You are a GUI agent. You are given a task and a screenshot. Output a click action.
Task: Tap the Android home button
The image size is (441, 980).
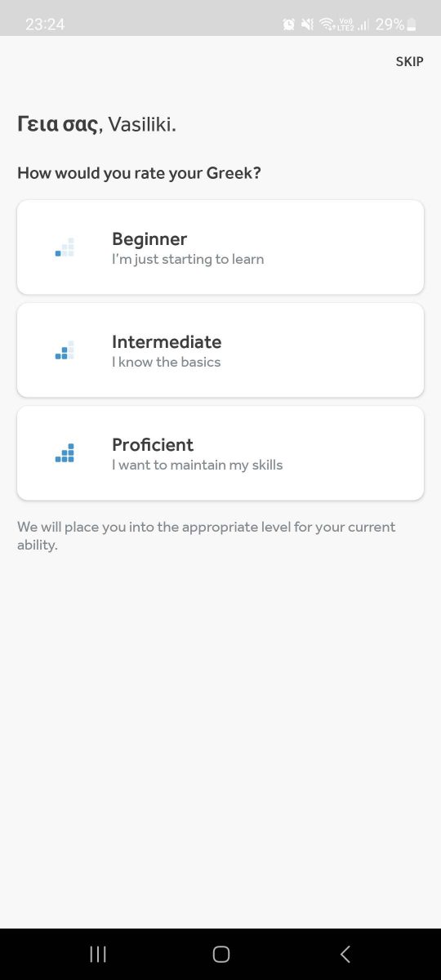[x=220, y=954]
